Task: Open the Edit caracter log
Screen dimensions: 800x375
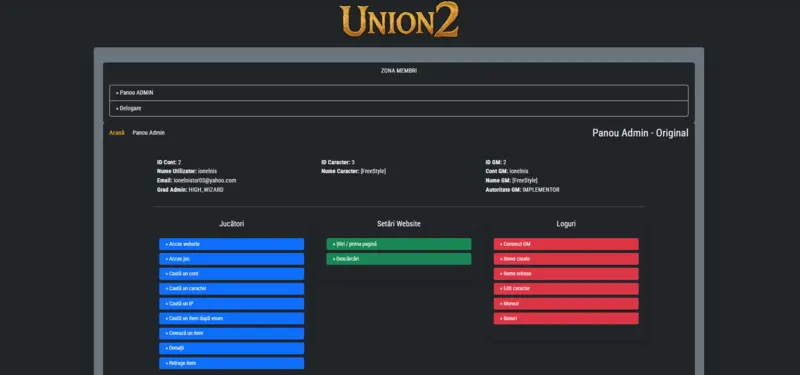Action: [566, 288]
